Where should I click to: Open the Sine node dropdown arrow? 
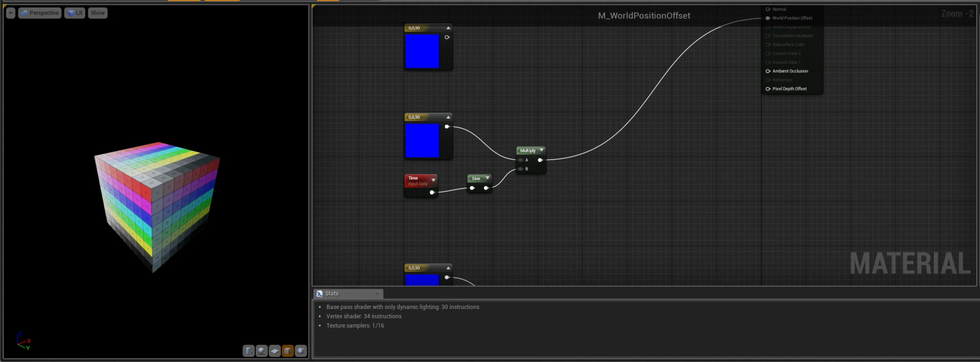click(487, 178)
